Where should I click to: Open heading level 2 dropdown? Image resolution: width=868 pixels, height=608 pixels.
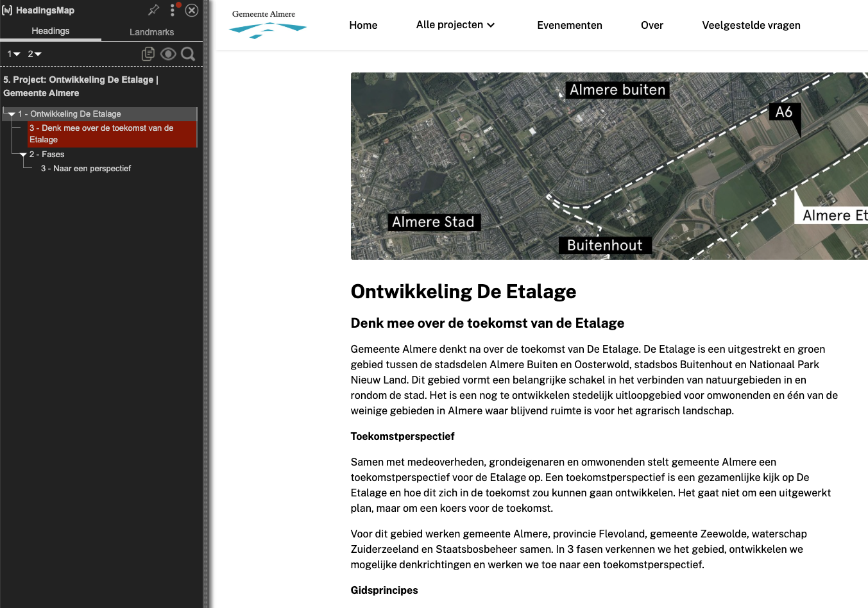click(x=35, y=54)
